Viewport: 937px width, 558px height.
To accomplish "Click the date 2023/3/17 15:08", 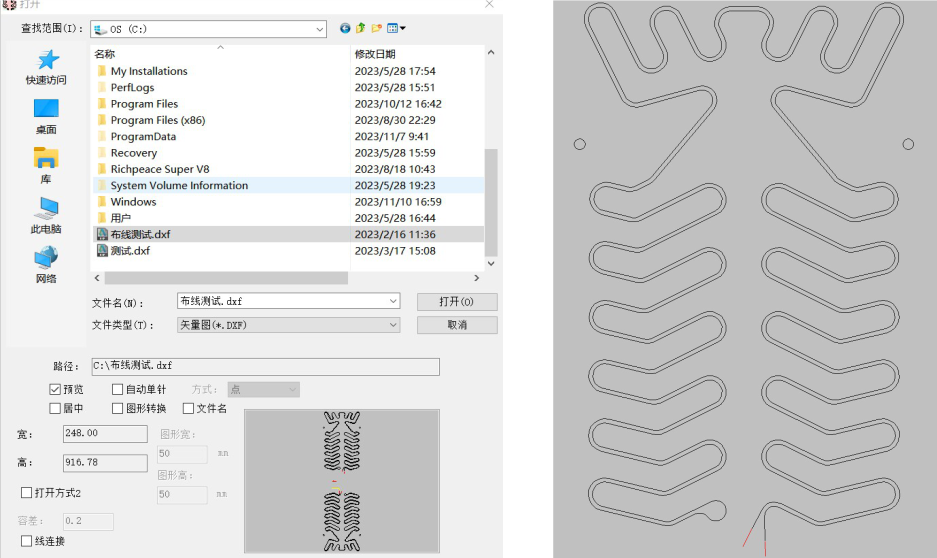I will [395, 251].
